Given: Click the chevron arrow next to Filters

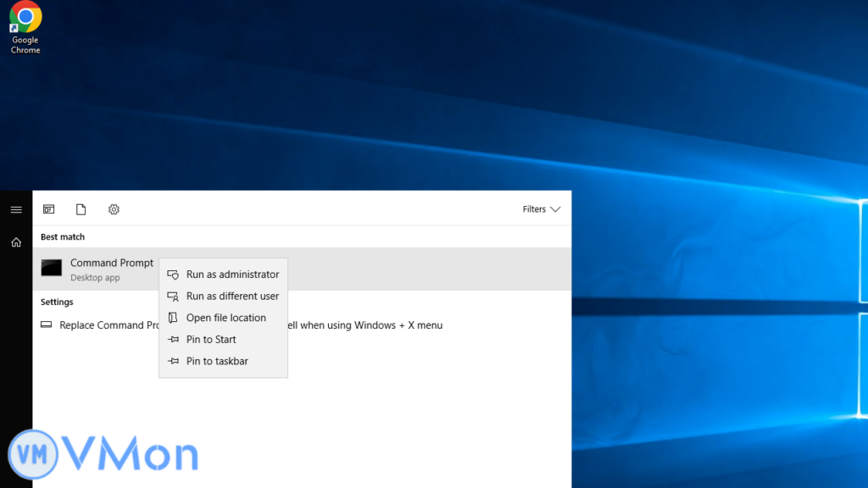Looking at the screenshot, I should point(555,209).
